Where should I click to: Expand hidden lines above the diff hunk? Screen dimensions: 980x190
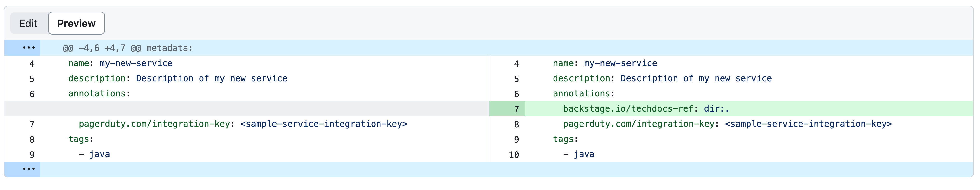point(29,48)
